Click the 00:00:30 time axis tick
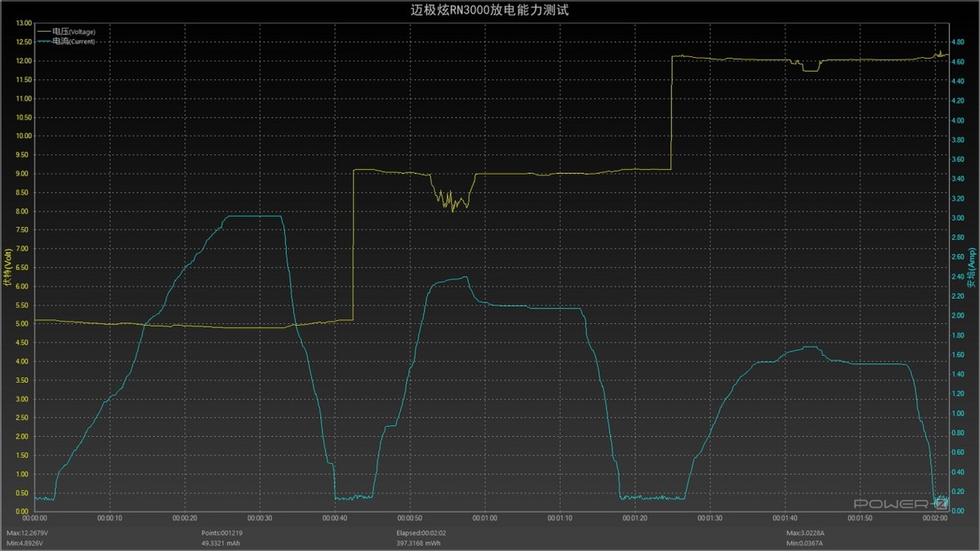 click(x=260, y=518)
